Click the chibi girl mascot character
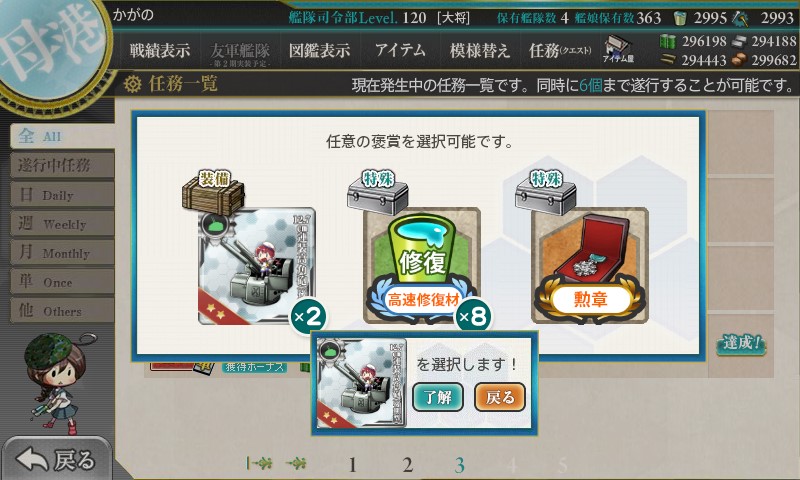800x480 pixels. click(x=56, y=383)
